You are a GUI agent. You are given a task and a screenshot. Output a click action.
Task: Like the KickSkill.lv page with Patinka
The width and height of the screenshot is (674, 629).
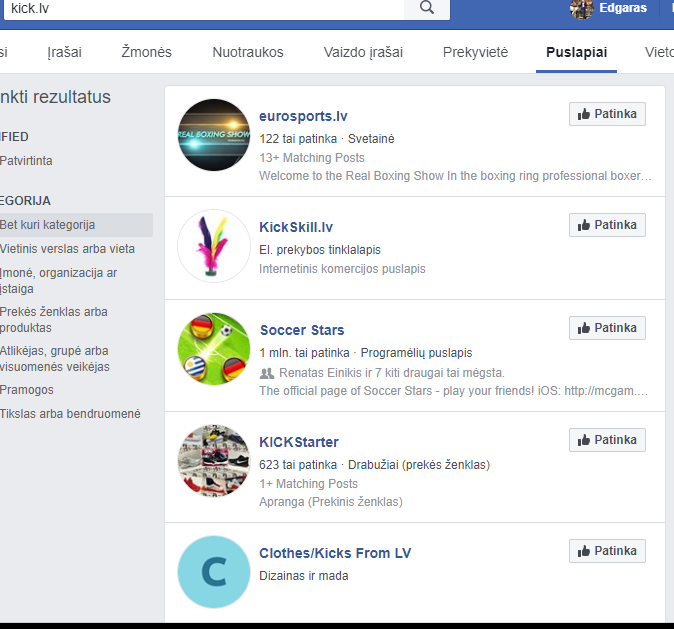pyautogui.click(x=607, y=225)
